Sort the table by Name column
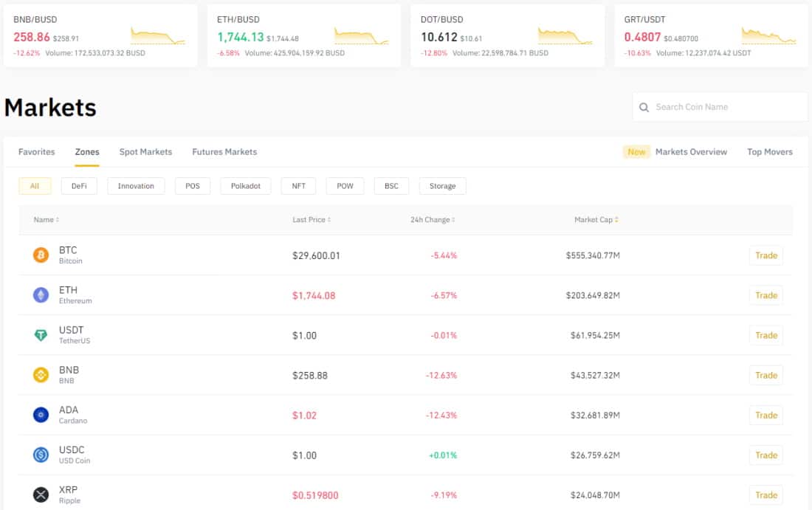 coord(46,219)
